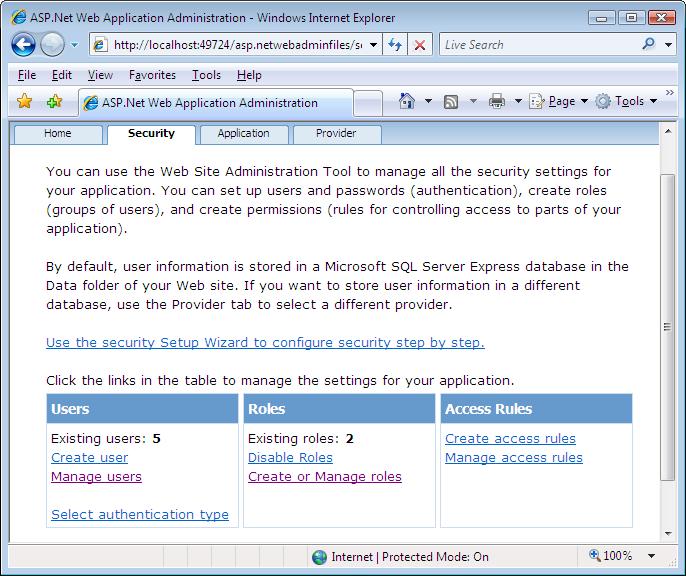The height and width of the screenshot is (576, 686).
Task: Open Favorites Center star icon
Action: pos(24,101)
